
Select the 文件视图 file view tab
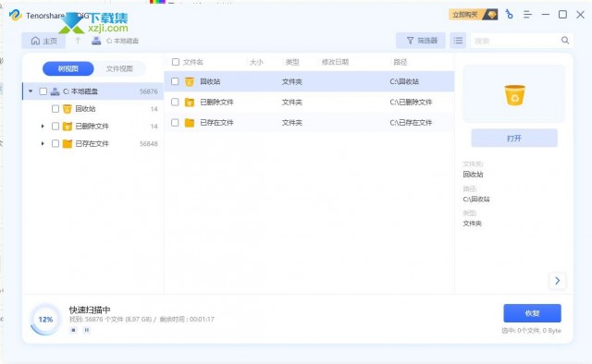[119, 68]
